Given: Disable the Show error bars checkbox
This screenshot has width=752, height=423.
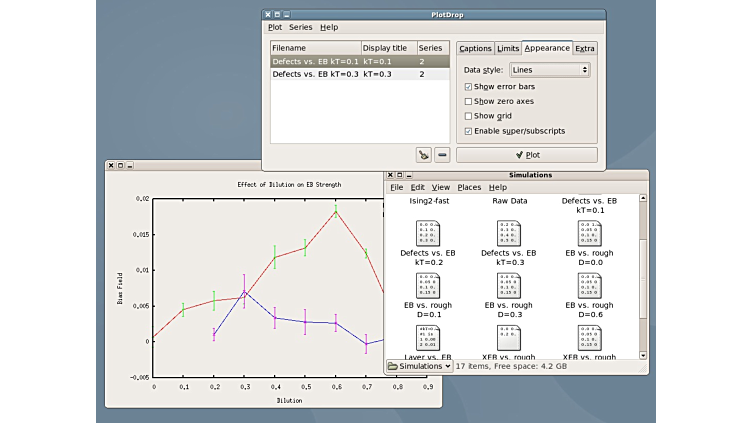Looking at the screenshot, I should (x=469, y=86).
